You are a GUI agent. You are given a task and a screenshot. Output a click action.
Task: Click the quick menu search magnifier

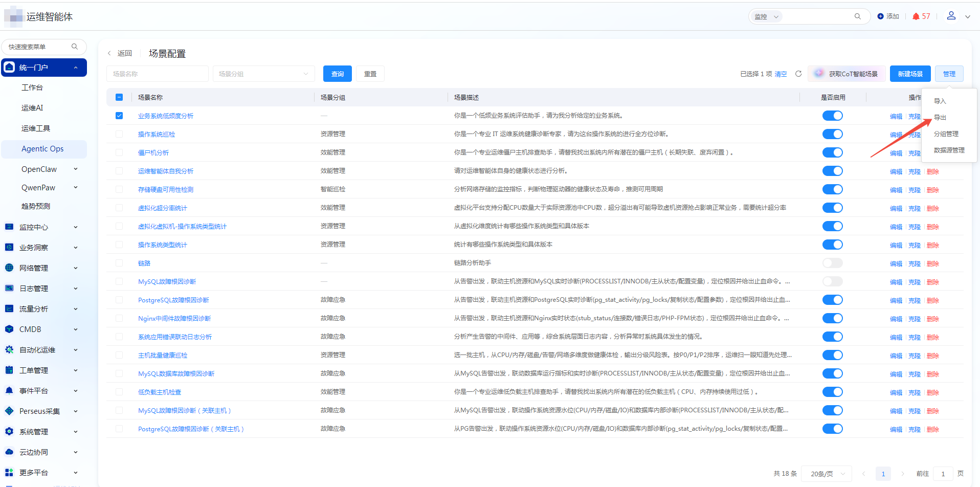[x=75, y=47]
